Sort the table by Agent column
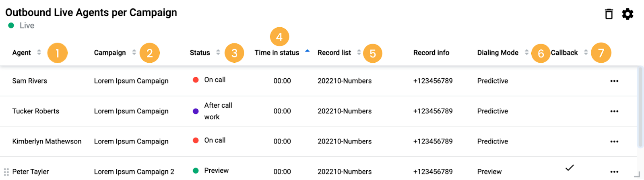Screen dimensions: 644x180 (39, 52)
